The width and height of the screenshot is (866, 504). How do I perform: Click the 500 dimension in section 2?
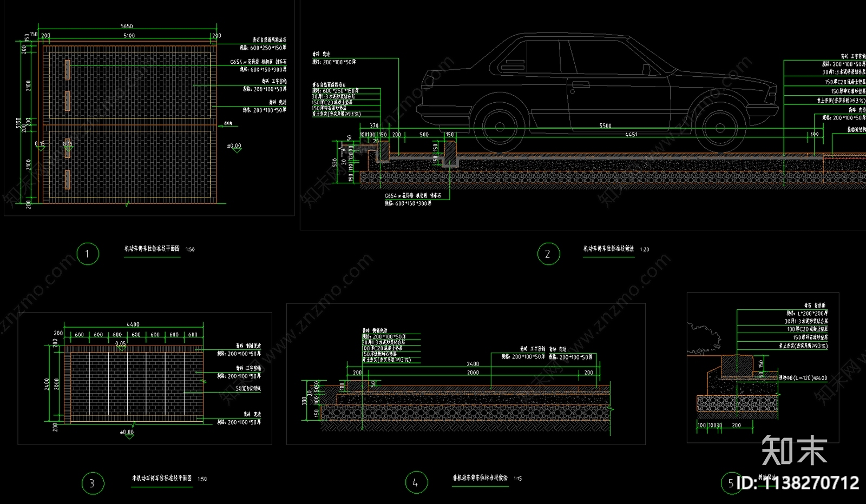(x=424, y=135)
